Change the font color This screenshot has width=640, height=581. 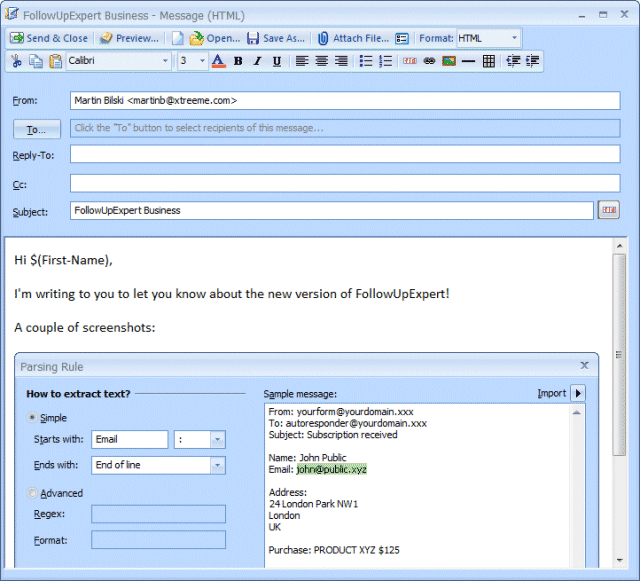pos(218,61)
